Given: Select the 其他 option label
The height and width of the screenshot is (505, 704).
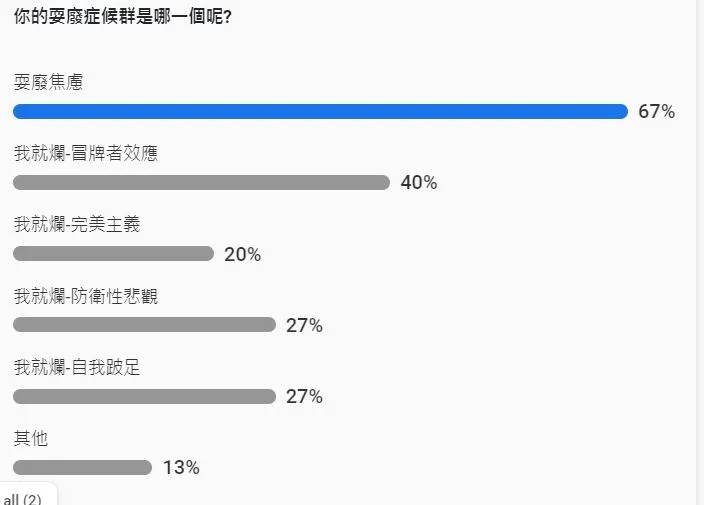Looking at the screenshot, I should pyautogui.click(x=31, y=438).
